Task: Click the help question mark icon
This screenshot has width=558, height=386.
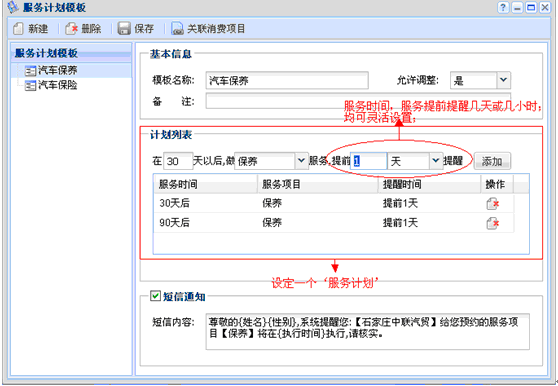Action: 503,7
